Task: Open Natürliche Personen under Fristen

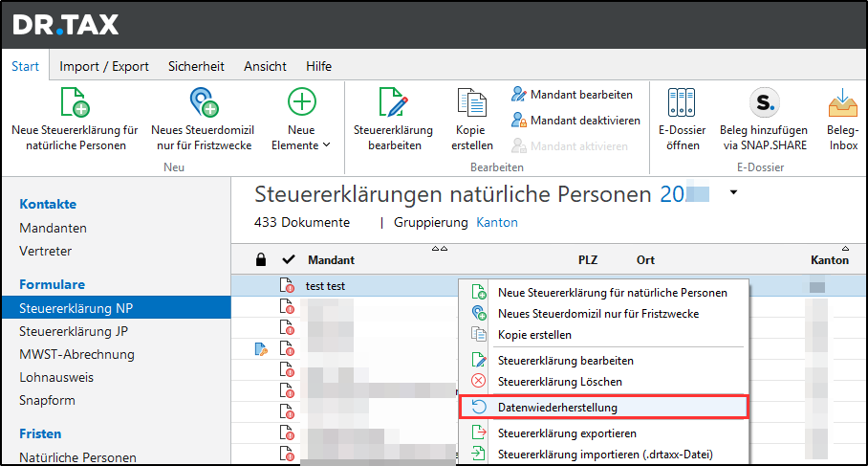Action: click(x=78, y=457)
